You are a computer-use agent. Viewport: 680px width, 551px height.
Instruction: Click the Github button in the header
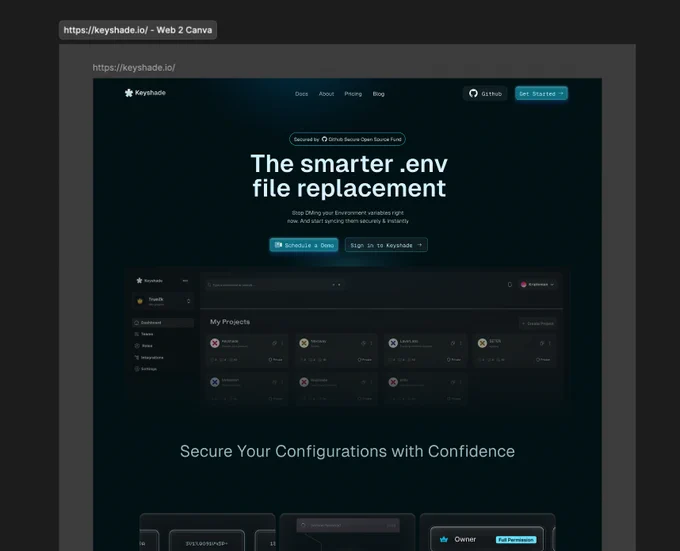(485, 93)
